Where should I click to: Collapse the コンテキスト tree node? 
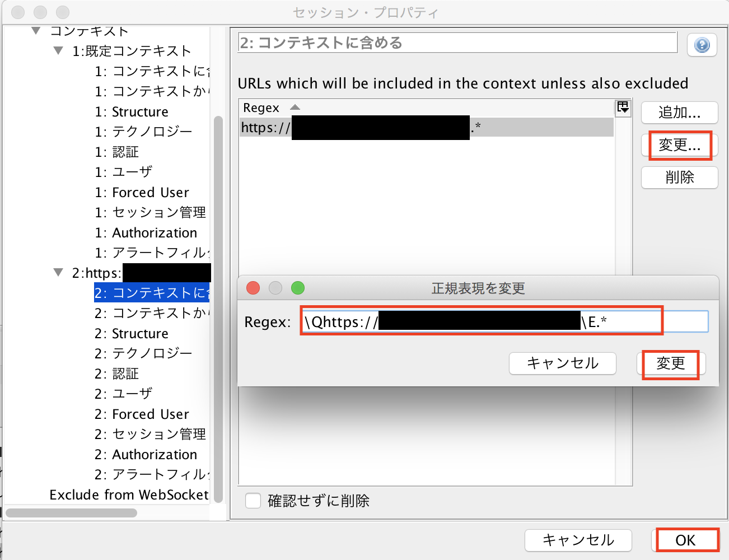(x=36, y=31)
